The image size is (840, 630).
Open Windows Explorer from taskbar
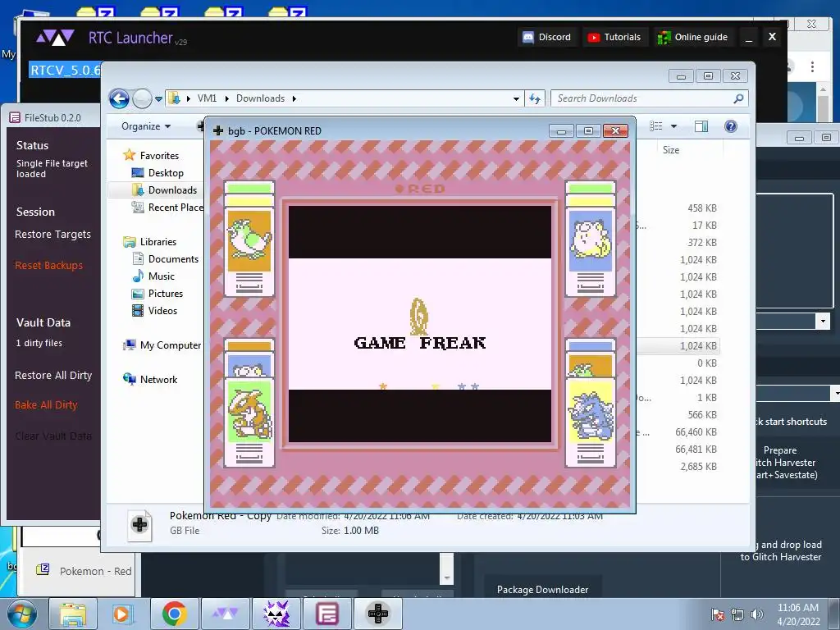tap(73, 614)
